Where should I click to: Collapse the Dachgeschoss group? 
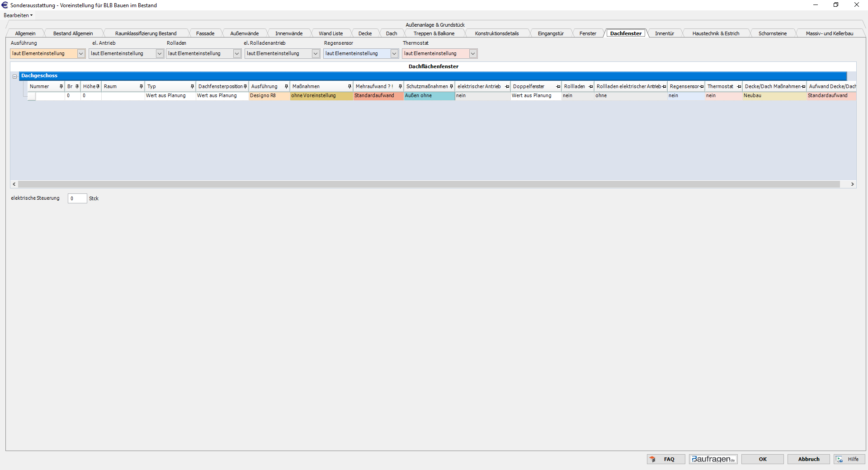(x=15, y=76)
